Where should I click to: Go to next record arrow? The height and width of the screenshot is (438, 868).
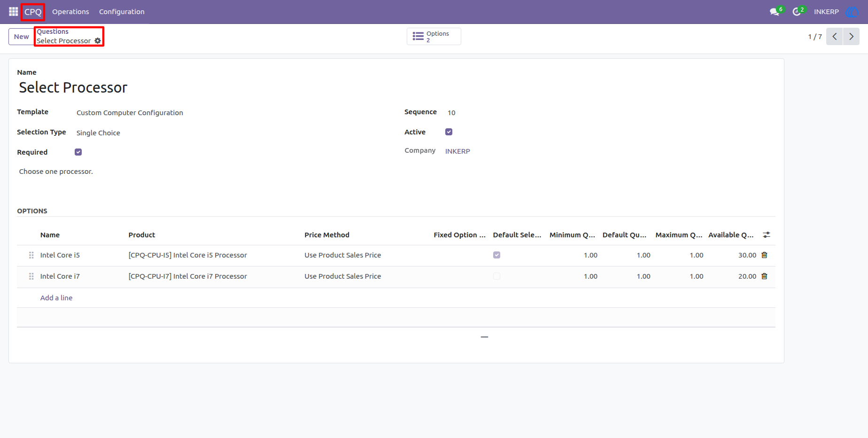(851, 37)
